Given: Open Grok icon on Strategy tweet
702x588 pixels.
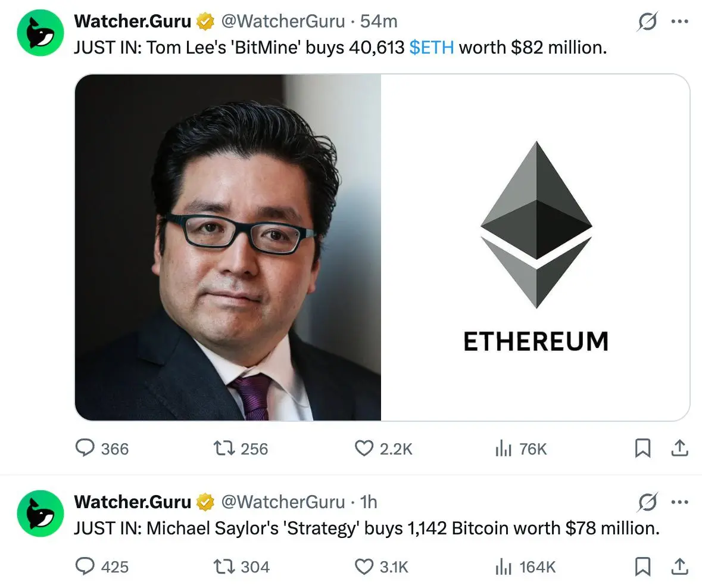Looking at the screenshot, I should coord(647,502).
